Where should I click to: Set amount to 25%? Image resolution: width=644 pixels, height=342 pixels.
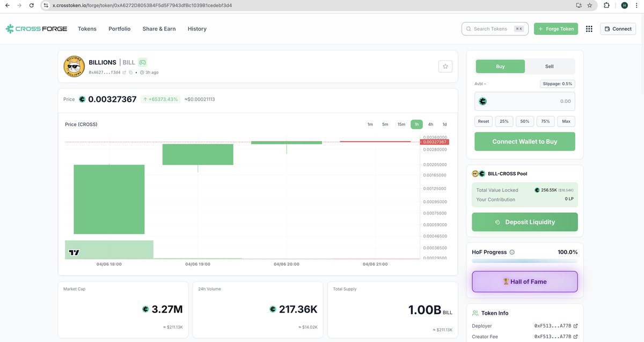(504, 121)
